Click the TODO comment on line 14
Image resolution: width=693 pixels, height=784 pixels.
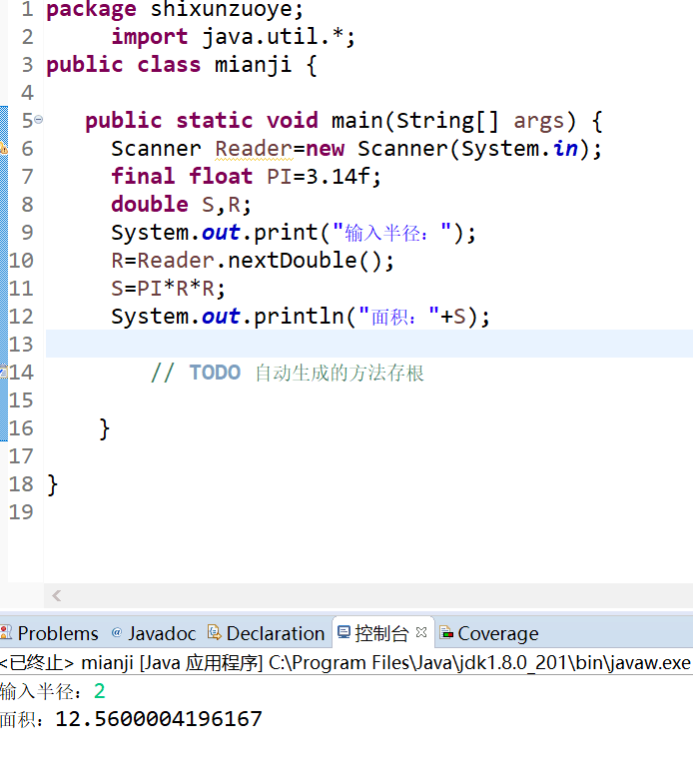287,373
